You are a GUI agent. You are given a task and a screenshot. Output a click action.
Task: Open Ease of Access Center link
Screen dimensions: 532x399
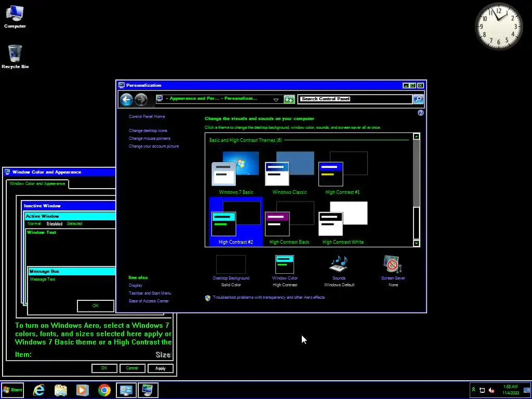(x=149, y=301)
